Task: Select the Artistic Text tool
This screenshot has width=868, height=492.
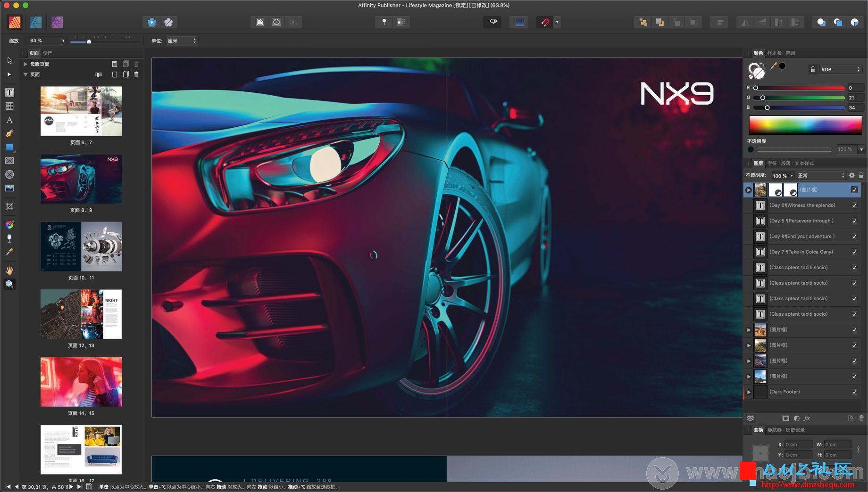Action: coord(9,120)
